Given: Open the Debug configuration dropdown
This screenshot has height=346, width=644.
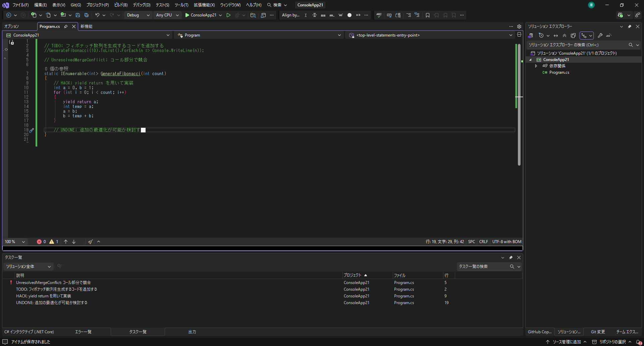Looking at the screenshot, I should click(138, 15).
